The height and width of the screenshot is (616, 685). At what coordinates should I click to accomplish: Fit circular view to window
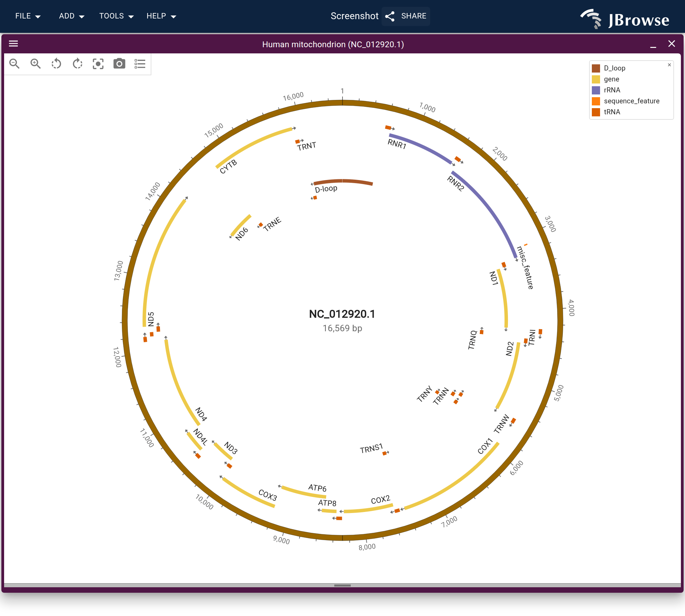[x=98, y=64]
